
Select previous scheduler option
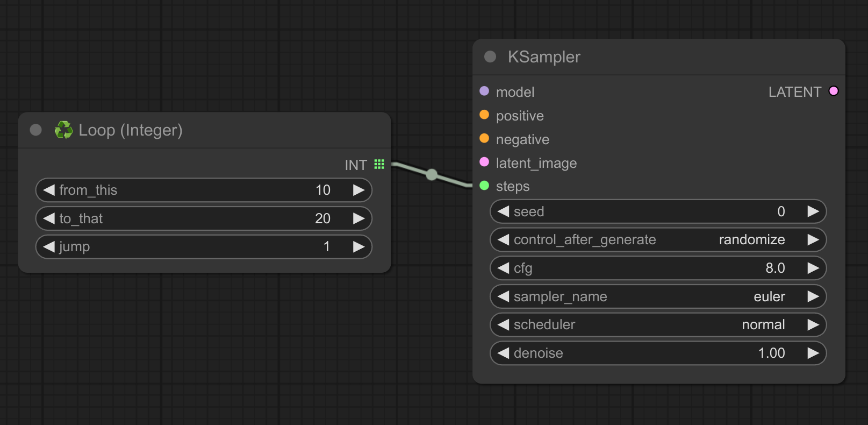pyautogui.click(x=504, y=324)
